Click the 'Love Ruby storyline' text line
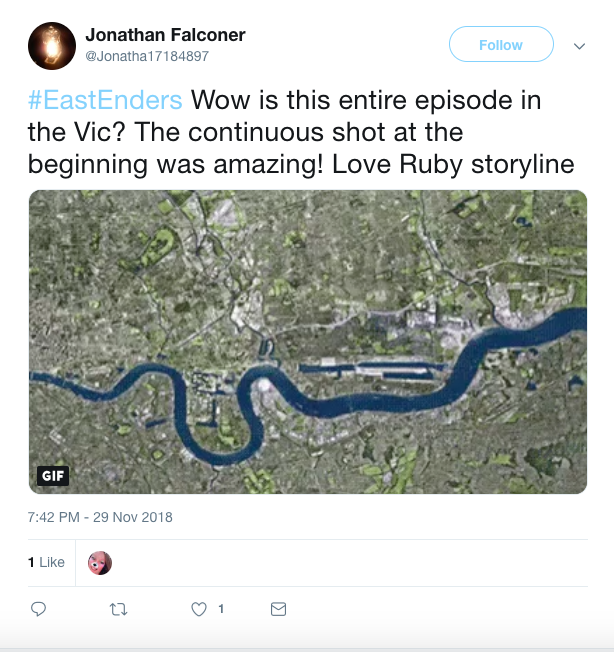The height and width of the screenshot is (652, 614). [x=463, y=163]
